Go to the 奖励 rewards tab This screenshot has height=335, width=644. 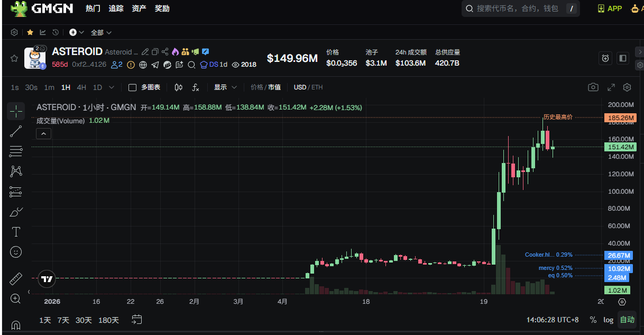point(162,8)
